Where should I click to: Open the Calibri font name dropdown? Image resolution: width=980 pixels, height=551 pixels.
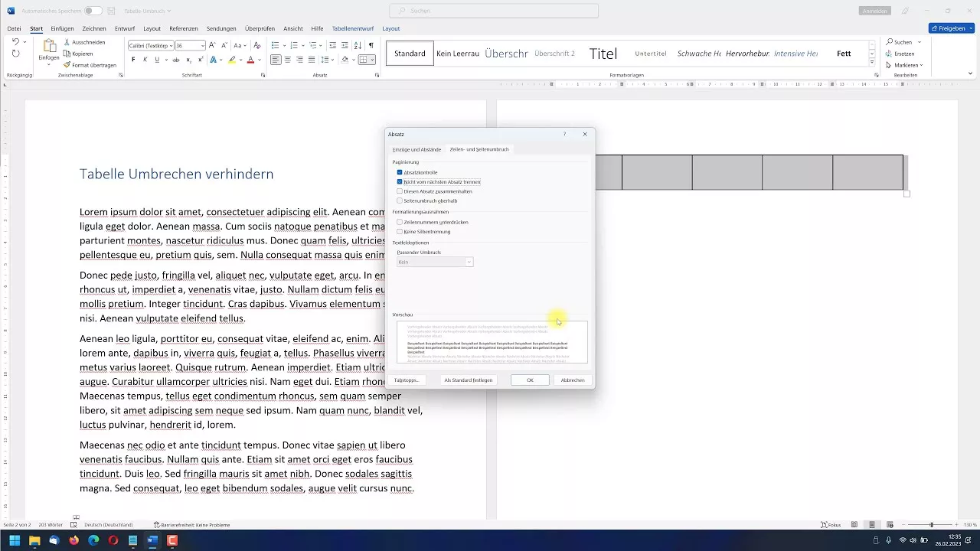[x=170, y=46]
